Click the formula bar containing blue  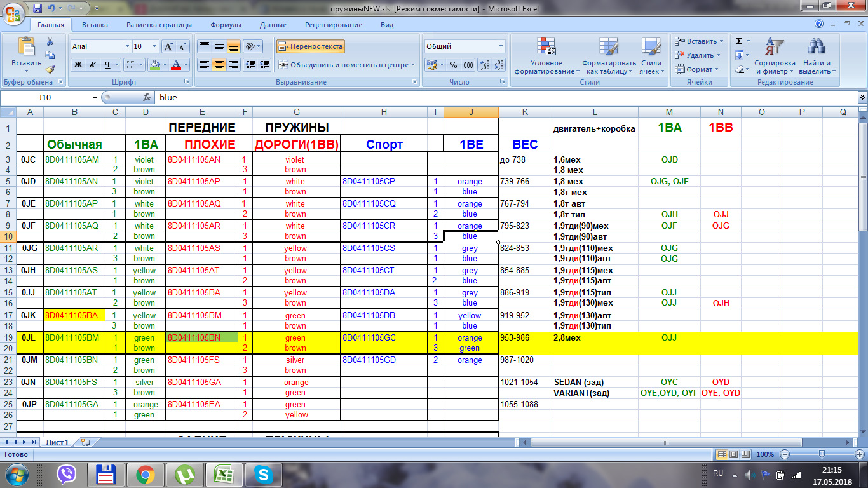(505, 97)
